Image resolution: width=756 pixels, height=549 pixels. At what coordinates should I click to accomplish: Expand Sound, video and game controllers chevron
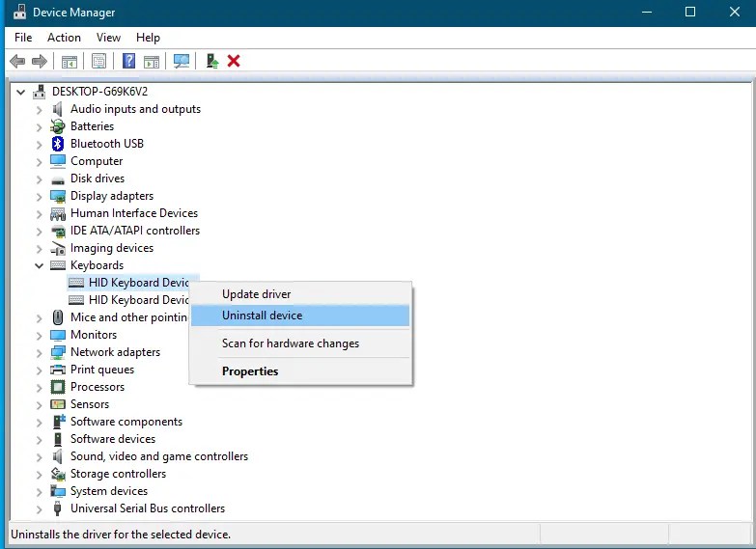click(39, 457)
